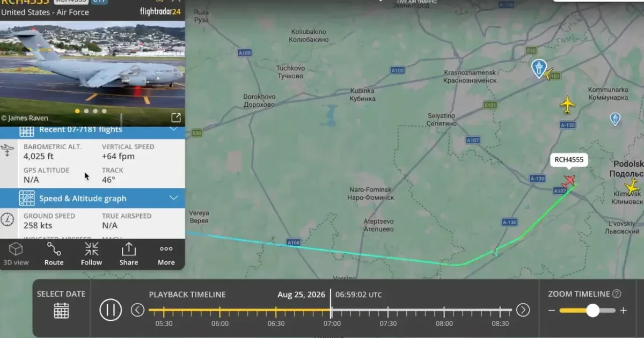Click the Koliubakino map label
Image resolution: width=644 pixels, height=338 pixels.
pos(308,36)
